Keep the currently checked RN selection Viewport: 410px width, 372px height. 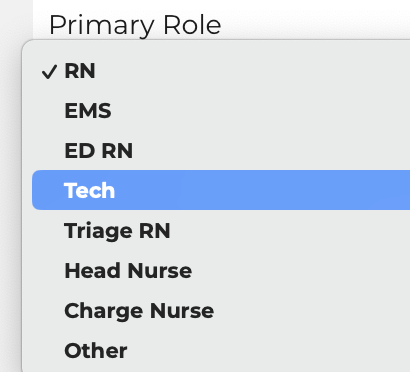coord(221,71)
